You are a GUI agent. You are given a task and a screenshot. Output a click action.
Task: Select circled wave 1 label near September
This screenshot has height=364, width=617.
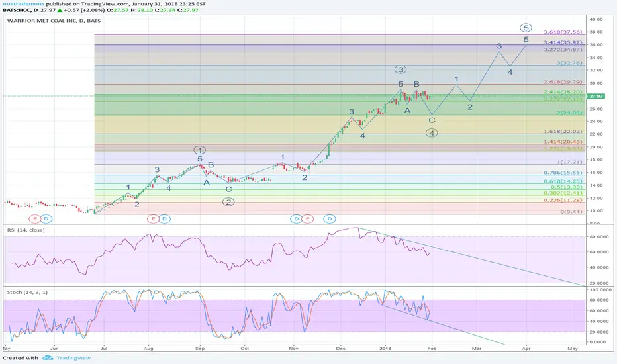click(200, 150)
